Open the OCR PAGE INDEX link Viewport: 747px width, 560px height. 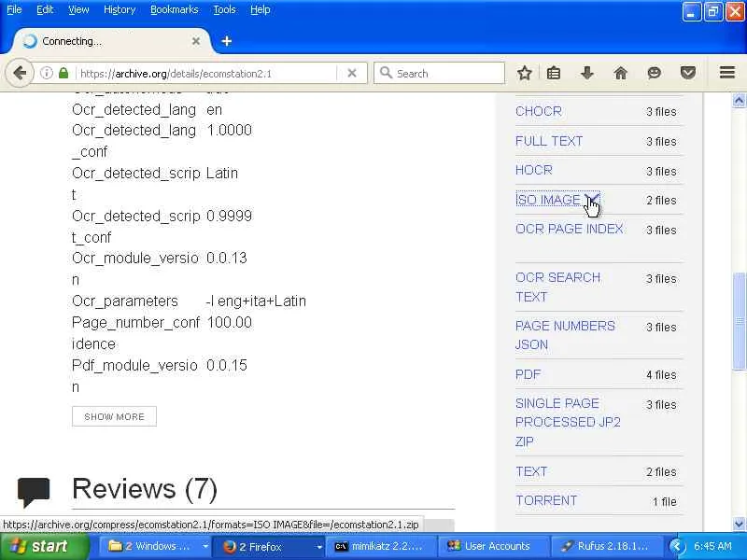(569, 229)
